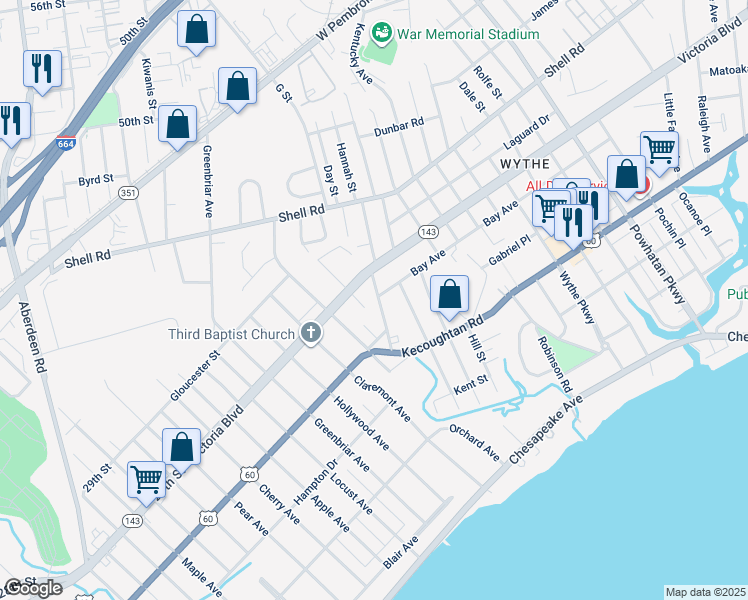Image resolution: width=748 pixels, height=600 pixels.
Task: Click the Hill St label
Action: [x=477, y=348]
